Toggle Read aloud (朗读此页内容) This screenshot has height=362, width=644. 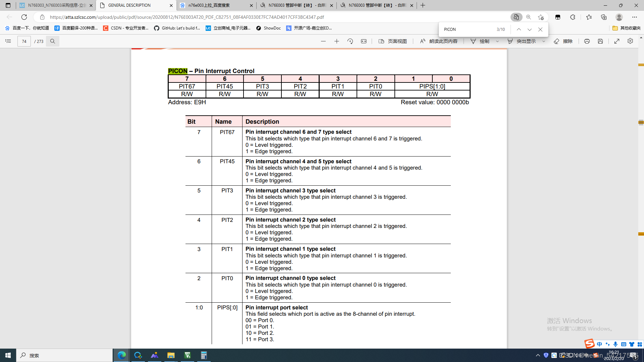coord(439,41)
